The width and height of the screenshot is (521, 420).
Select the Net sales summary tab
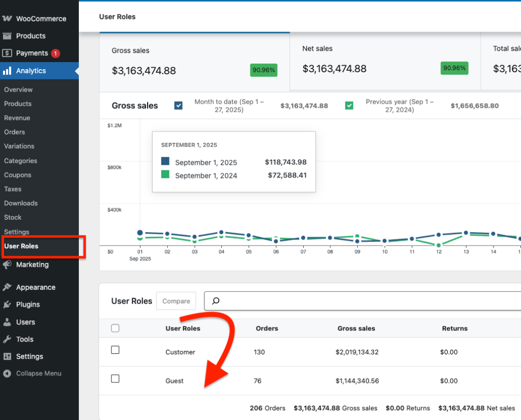point(385,60)
